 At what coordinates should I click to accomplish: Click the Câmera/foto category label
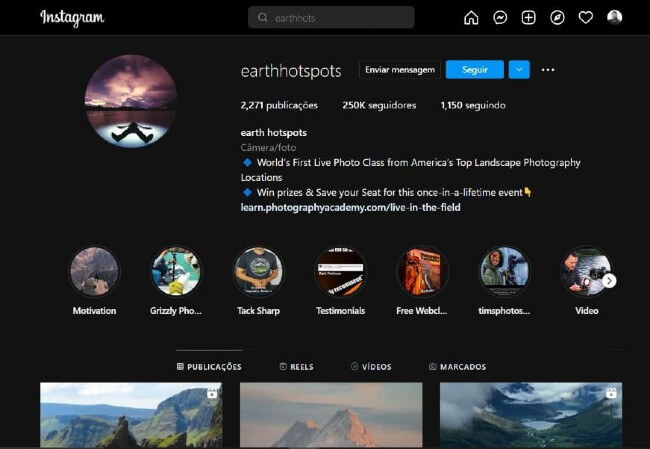pos(268,148)
